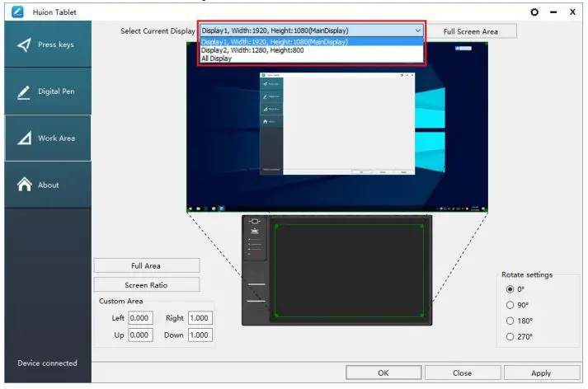Click the Full Area button
The height and width of the screenshot is (389, 588).
click(x=146, y=265)
